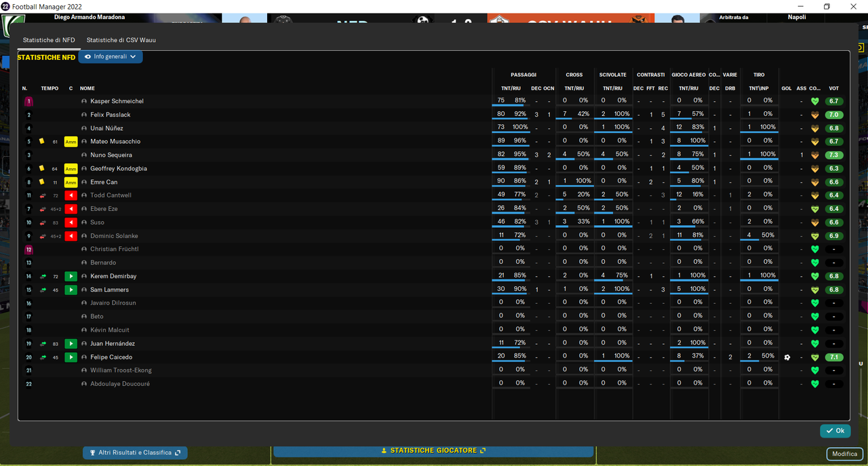Screen dimensions: 868x466
Task: Open William Troost-Ekong's player profile
Action: point(121,370)
